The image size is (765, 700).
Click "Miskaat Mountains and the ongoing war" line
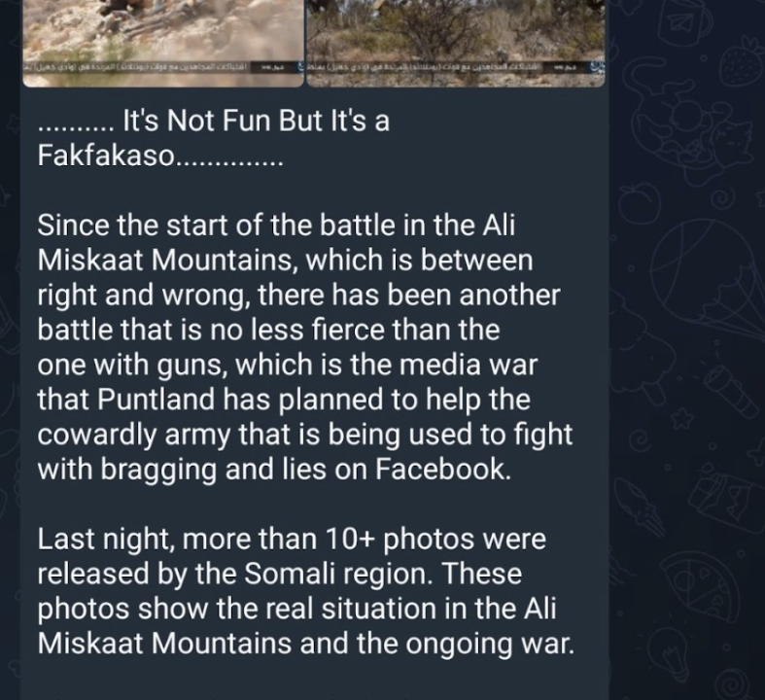[x=306, y=643]
